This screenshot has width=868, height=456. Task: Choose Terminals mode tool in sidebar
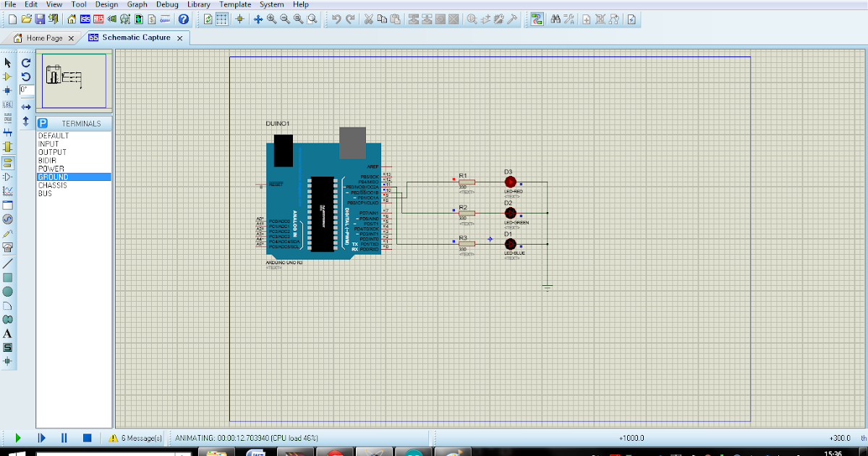click(8, 161)
